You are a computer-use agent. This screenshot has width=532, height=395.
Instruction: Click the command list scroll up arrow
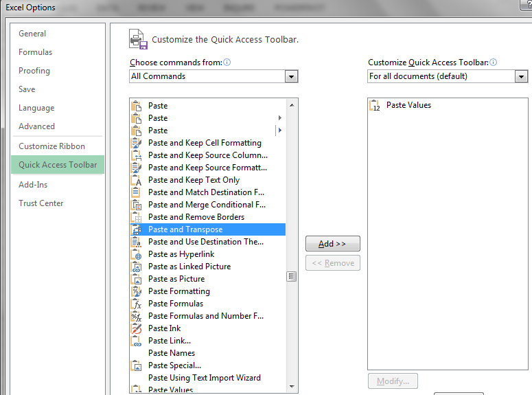pos(292,105)
